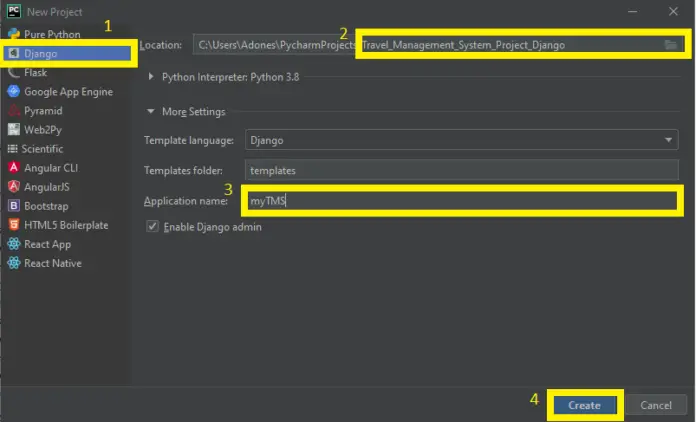Screen dimensions: 696x422
Task: Choose the Web2Py project icon
Action: point(13,129)
